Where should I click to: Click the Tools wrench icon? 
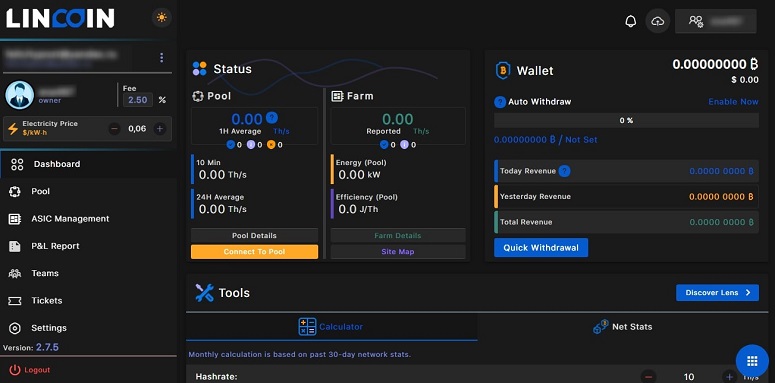(204, 293)
